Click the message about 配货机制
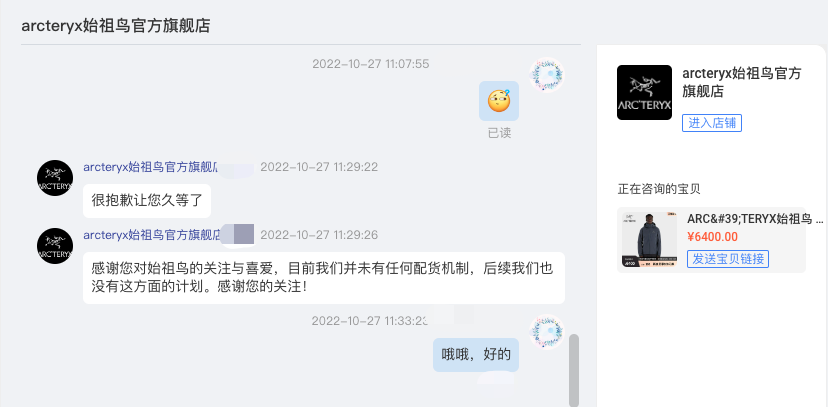The height and width of the screenshot is (407, 828). [x=324, y=278]
